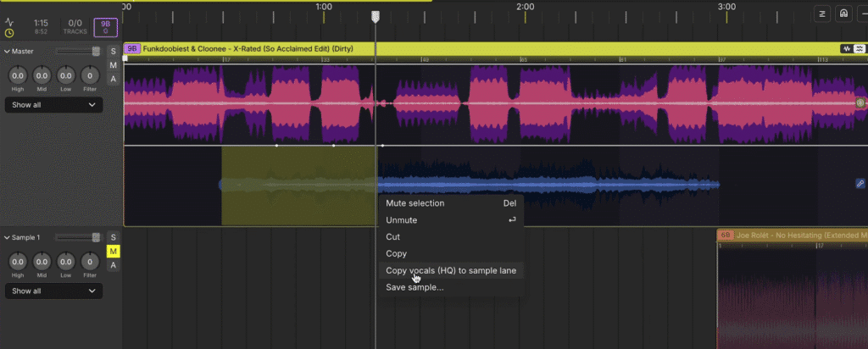The height and width of the screenshot is (349, 868).
Task: Click the yellow selected region in vocal lane
Action: click(x=299, y=186)
